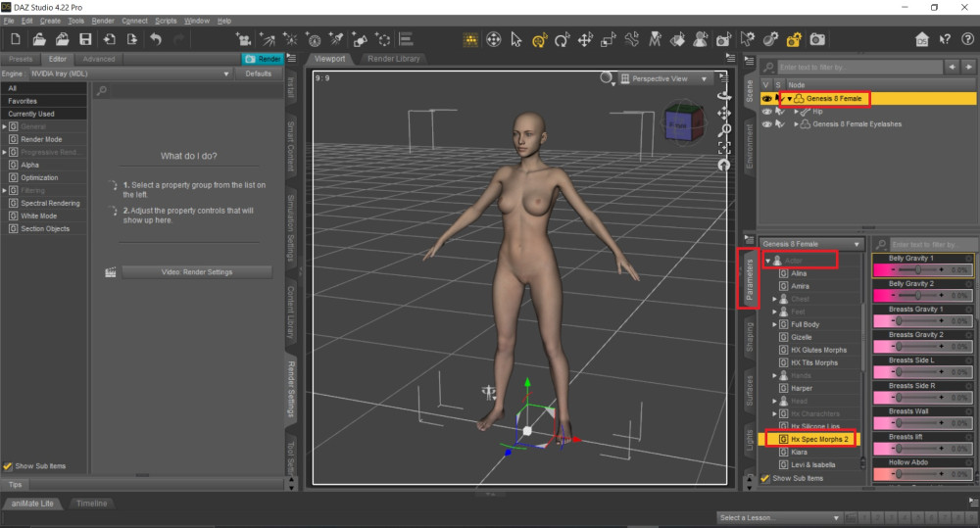Toggle visibility of Genesis 8 Female Eyelashes

point(767,124)
